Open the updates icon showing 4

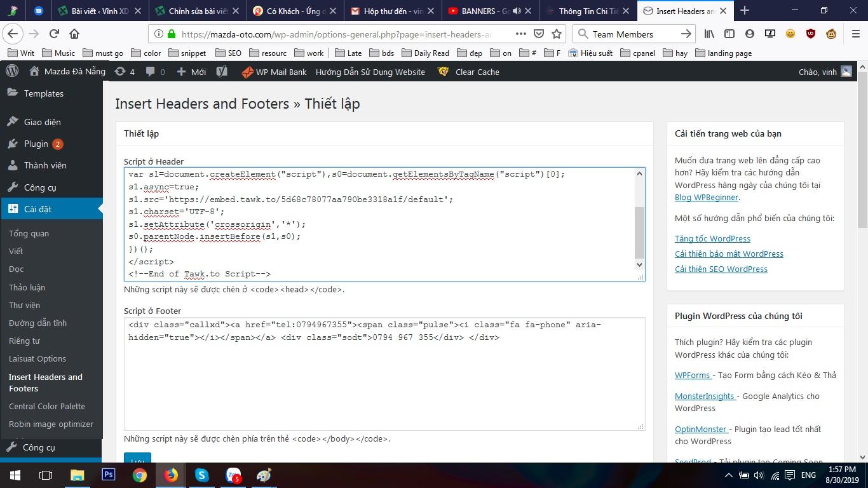[125, 72]
